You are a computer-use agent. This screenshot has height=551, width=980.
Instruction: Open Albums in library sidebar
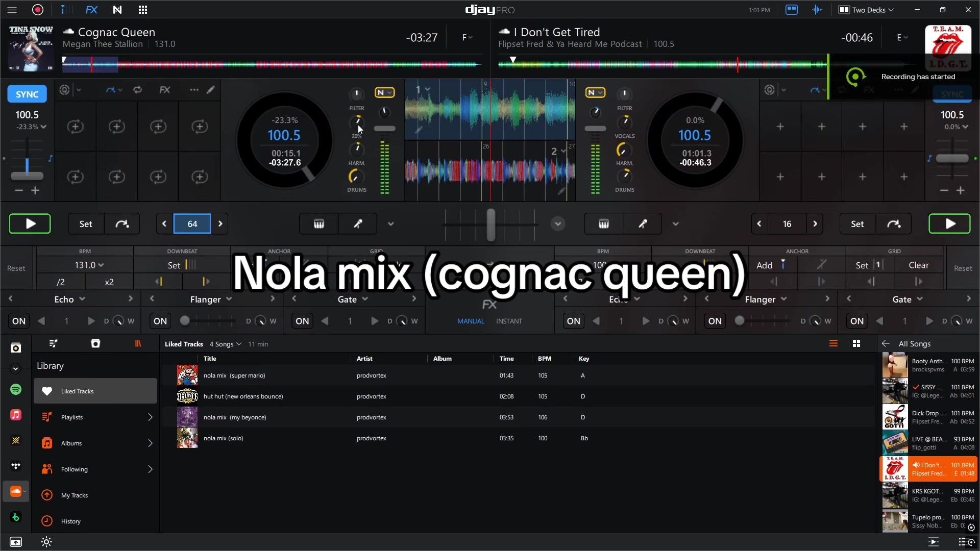pyautogui.click(x=95, y=443)
